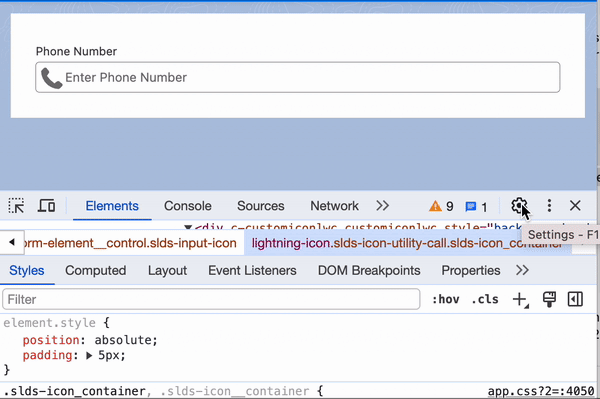Image resolution: width=600 pixels, height=399 pixels.
Task: Open the app.css?2=:4050 source link
Action: pyautogui.click(x=541, y=391)
